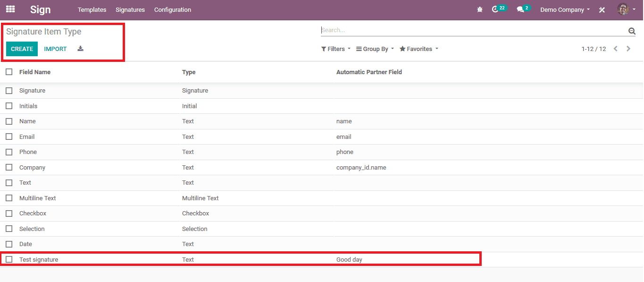Open the Date record
The width and height of the screenshot is (644, 282).
point(25,244)
